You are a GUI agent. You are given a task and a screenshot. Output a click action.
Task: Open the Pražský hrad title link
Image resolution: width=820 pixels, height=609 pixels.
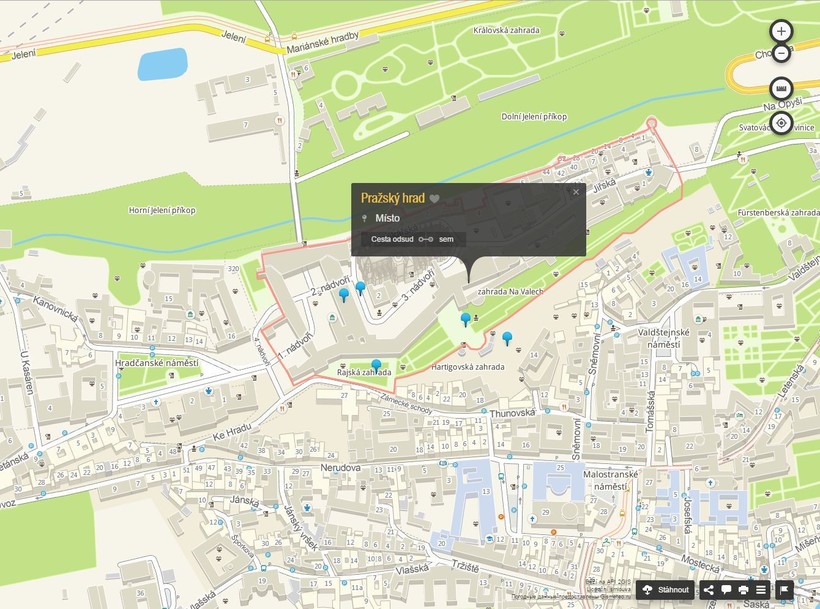[393, 198]
